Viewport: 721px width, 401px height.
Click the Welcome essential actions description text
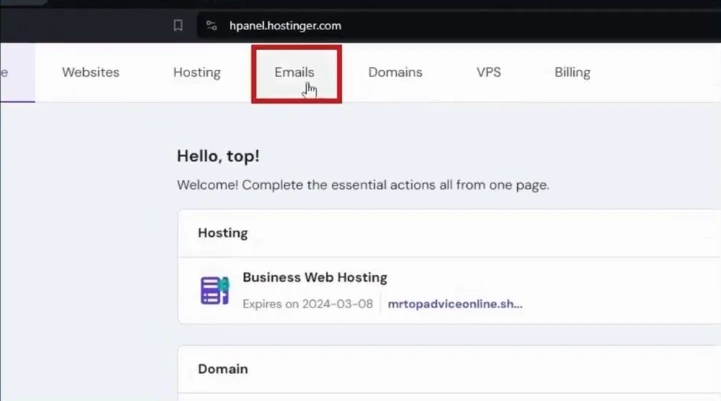pyautogui.click(x=363, y=185)
